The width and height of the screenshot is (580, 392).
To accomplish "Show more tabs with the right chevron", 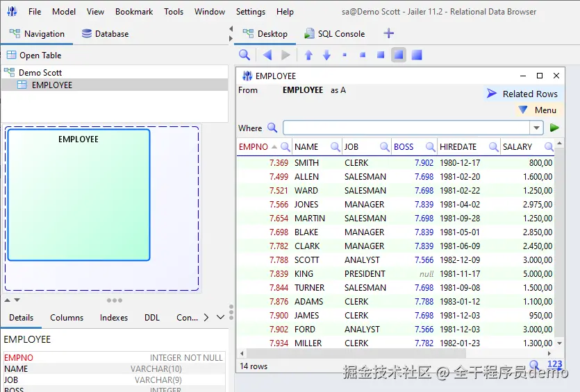I will point(206,317).
